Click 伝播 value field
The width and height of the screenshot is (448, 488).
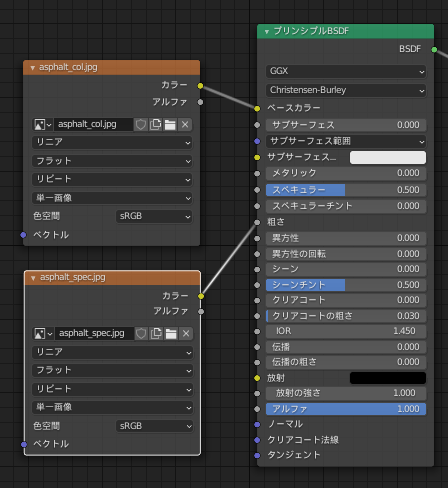point(346,347)
